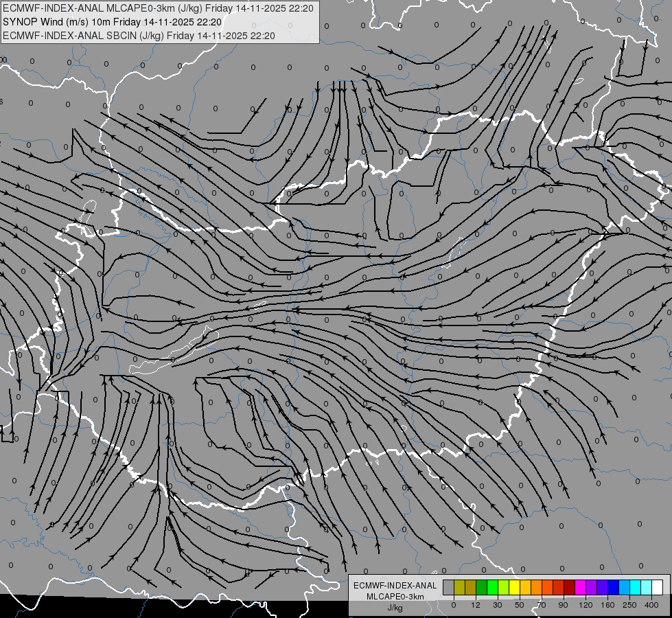Click the legend value 30
This screenshot has width=672, height=618.
point(498,605)
